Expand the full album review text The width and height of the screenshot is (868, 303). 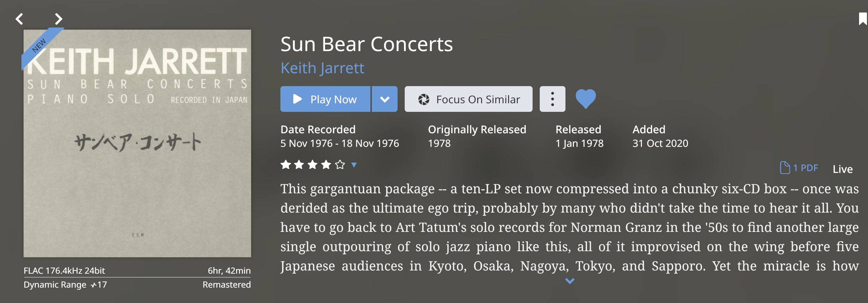point(570,281)
